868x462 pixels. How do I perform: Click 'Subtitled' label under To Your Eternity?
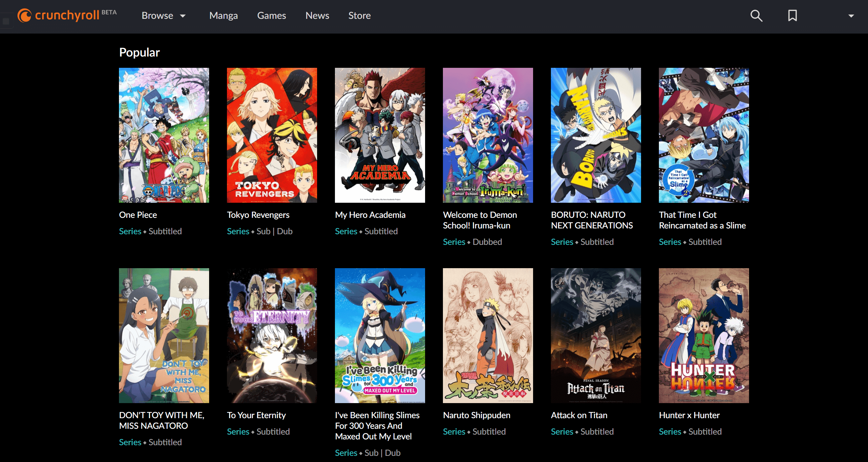(273, 432)
